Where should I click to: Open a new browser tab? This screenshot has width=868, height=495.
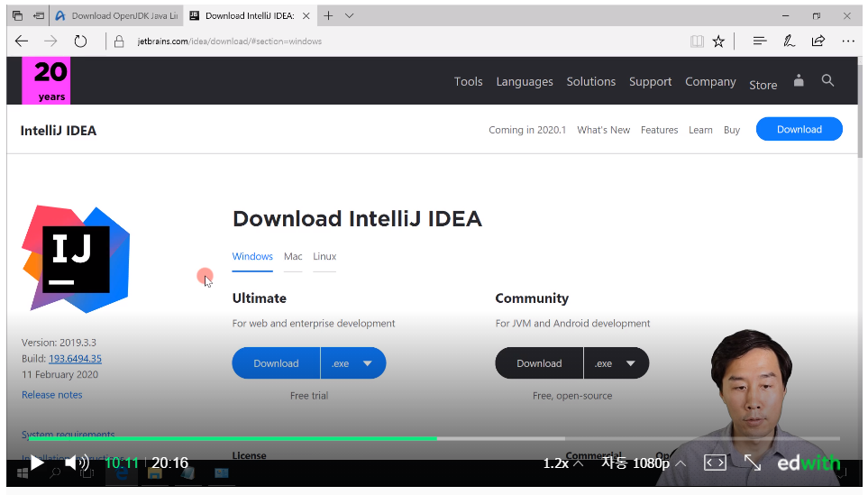click(328, 15)
